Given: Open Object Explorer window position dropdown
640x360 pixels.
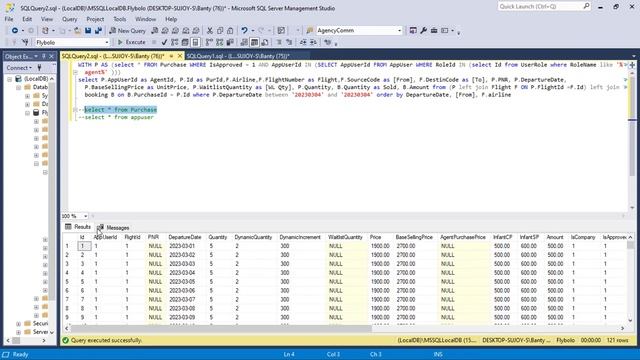Looking at the screenshot, I should (x=36, y=56).
